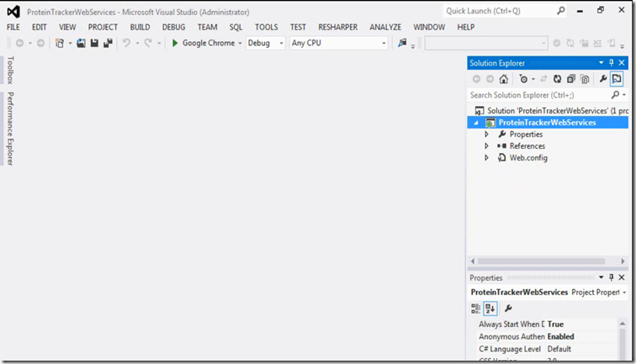Open the Solution Explorer window options arrow
This screenshot has height=364, width=636.
pyautogui.click(x=602, y=63)
